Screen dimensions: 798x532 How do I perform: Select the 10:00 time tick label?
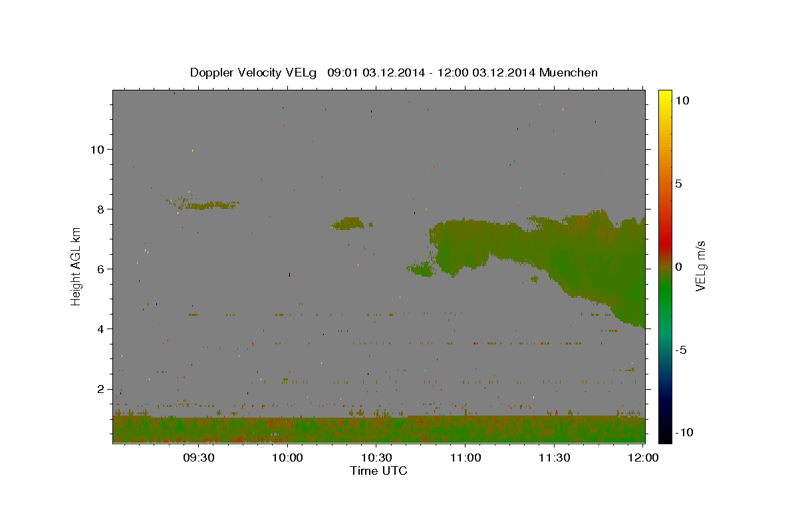(287, 458)
